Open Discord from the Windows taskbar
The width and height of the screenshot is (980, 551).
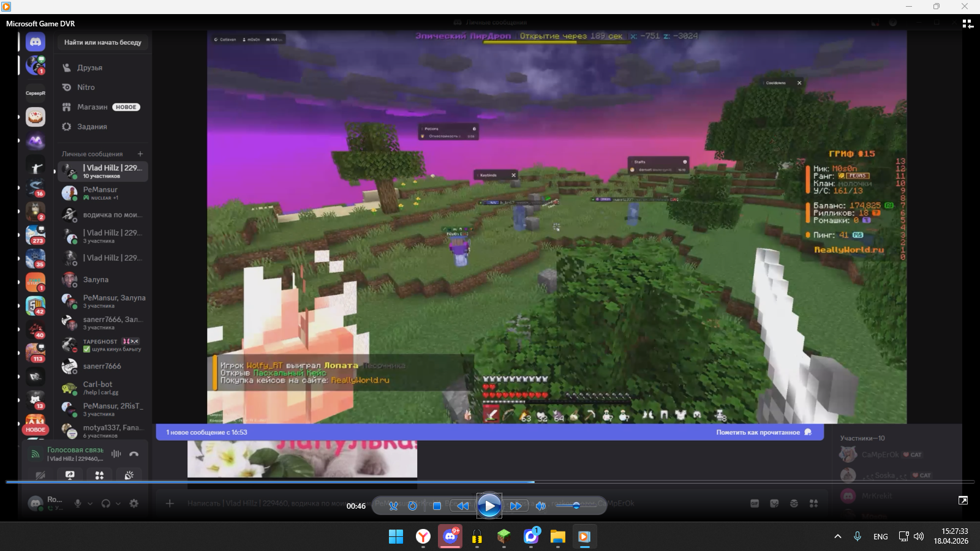(x=450, y=537)
